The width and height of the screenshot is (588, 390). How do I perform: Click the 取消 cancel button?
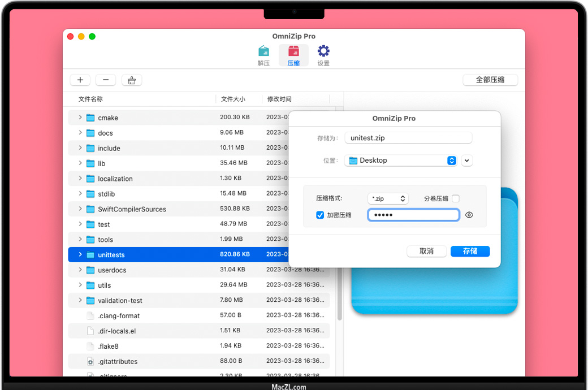click(426, 251)
